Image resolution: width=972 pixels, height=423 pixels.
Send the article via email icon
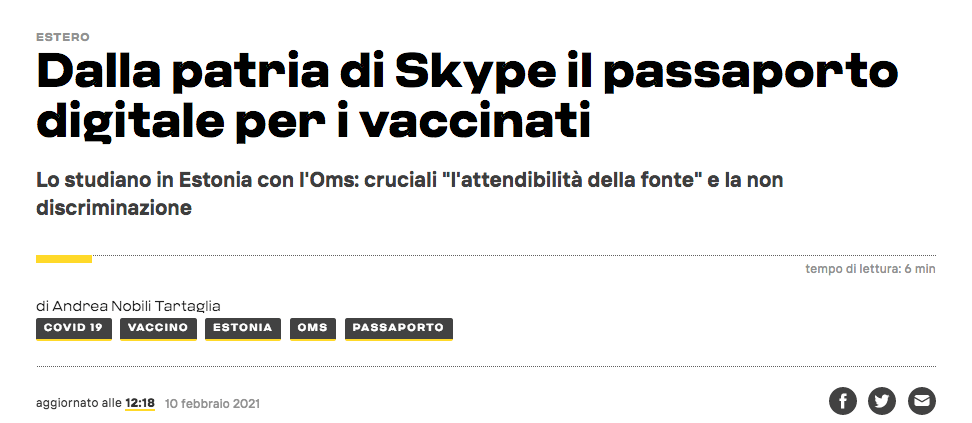pos(921,402)
